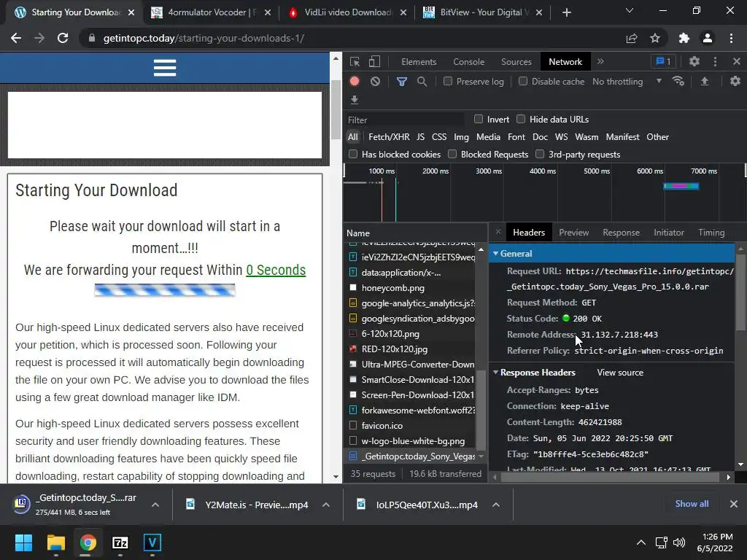Click the browser back arrow
Image resolution: width=747 pixels, height=560 pixels.
point(16,38)
